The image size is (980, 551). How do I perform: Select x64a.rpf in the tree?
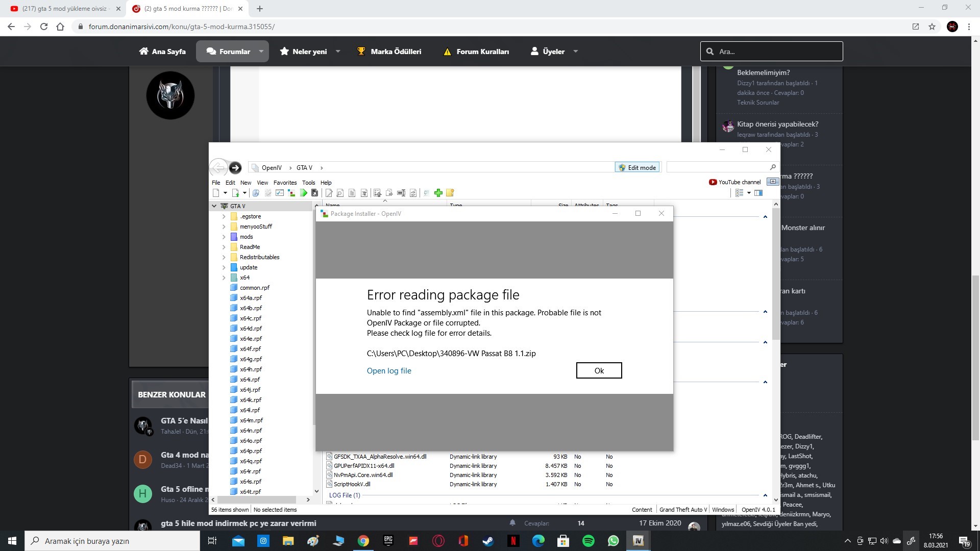[x=251, y=298]
